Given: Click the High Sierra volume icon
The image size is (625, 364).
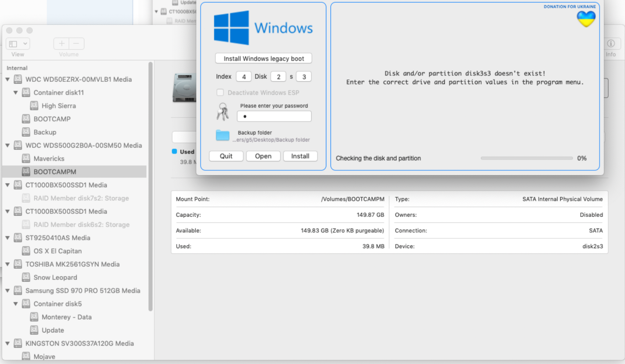Looking at the screenshot, I should [34, 106].
